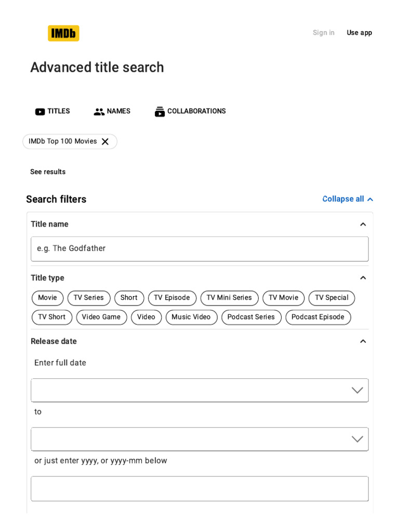The width and height of the screenshot is (399, 532).
Task: Click the Collaborations tab stack icon
Action: click(159, 112)
